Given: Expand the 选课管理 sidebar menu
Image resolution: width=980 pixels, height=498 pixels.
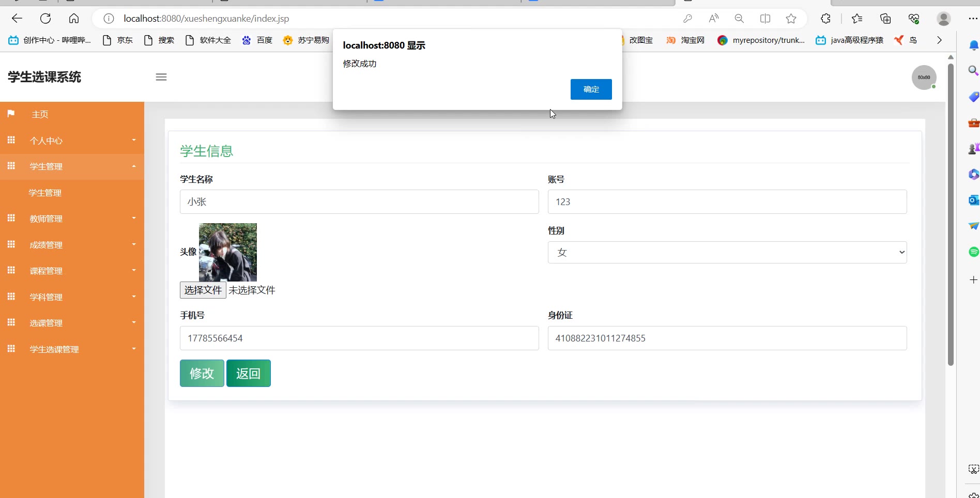Looking at the screenshot, I should click(72, 323).
